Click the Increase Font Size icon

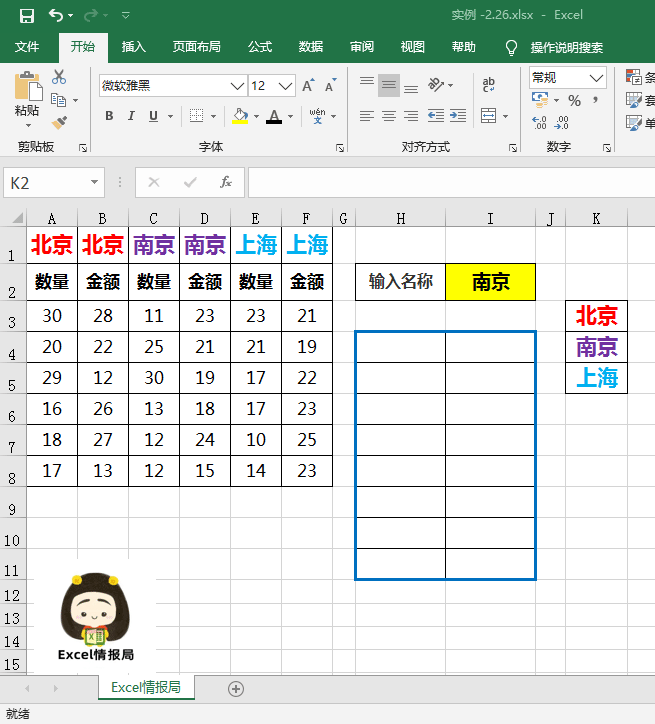309,86
